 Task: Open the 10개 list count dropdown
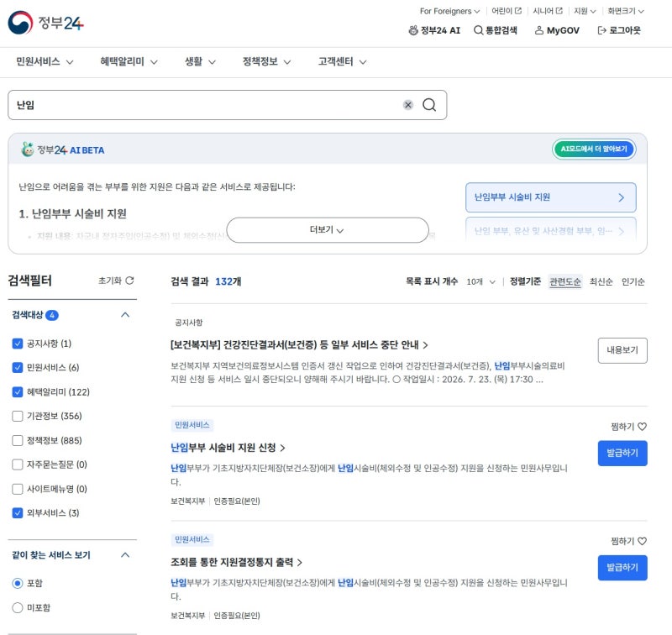tap(480, 281)
